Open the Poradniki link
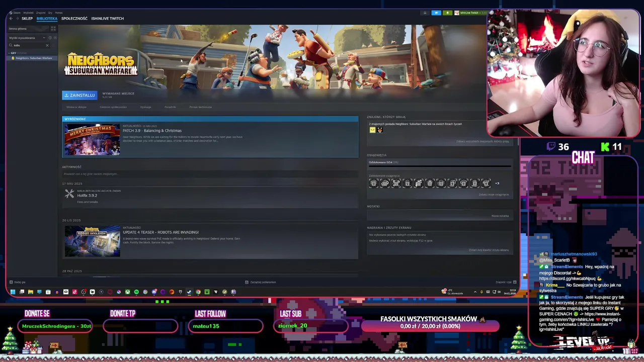Viewport: 644px width, 362px height. tap(170, 107)
